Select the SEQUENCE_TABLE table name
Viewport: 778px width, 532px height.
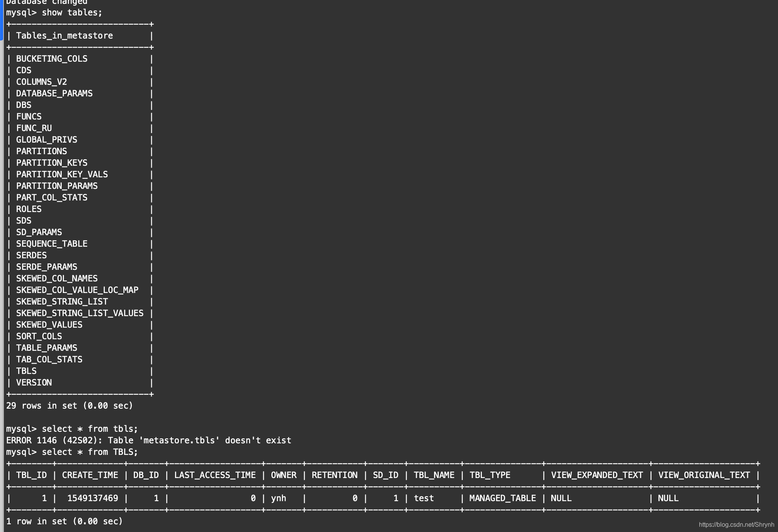[52, 244]
